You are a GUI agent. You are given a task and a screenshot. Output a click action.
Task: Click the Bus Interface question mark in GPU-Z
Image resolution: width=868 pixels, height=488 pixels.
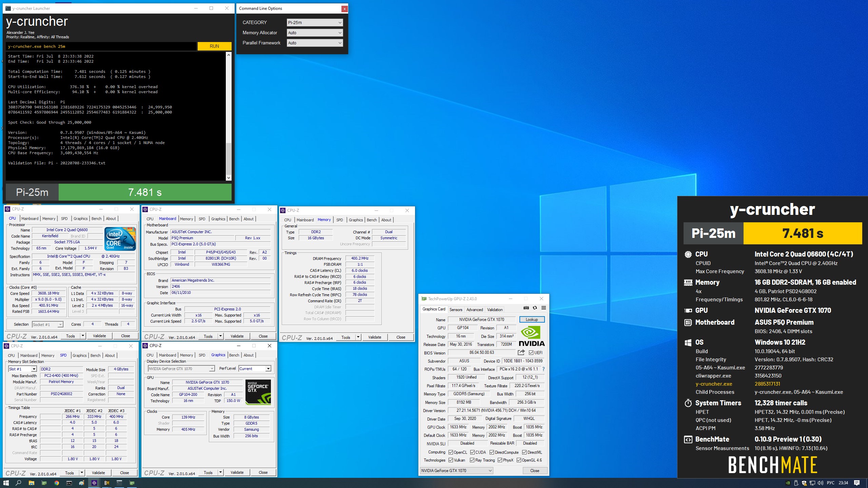coord(544,369)
